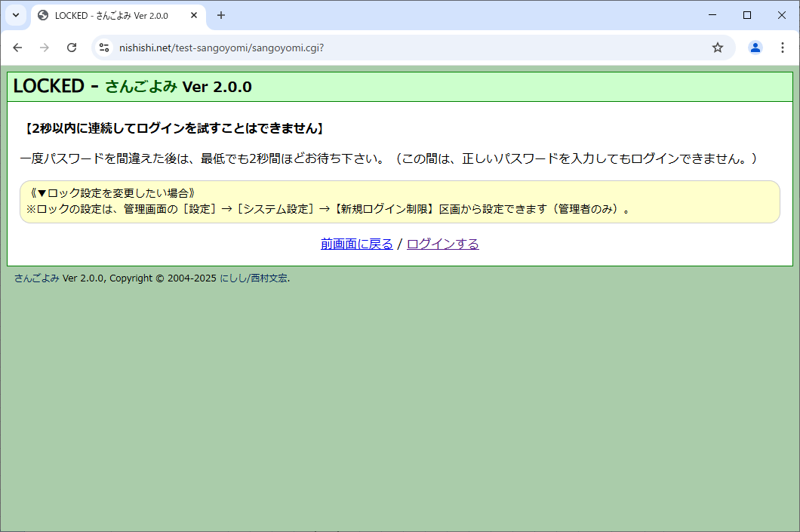Open a new tab with plus button
800x532 pixels.
[221, 15]
